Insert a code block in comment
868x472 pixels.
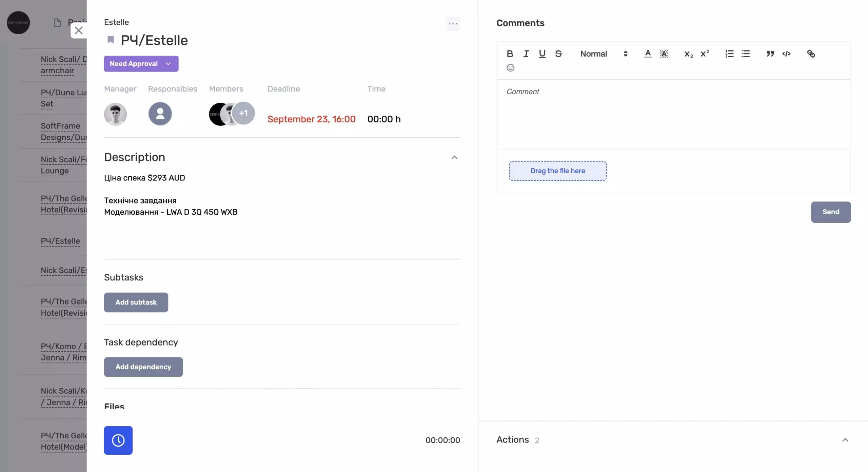pos(786,54)
